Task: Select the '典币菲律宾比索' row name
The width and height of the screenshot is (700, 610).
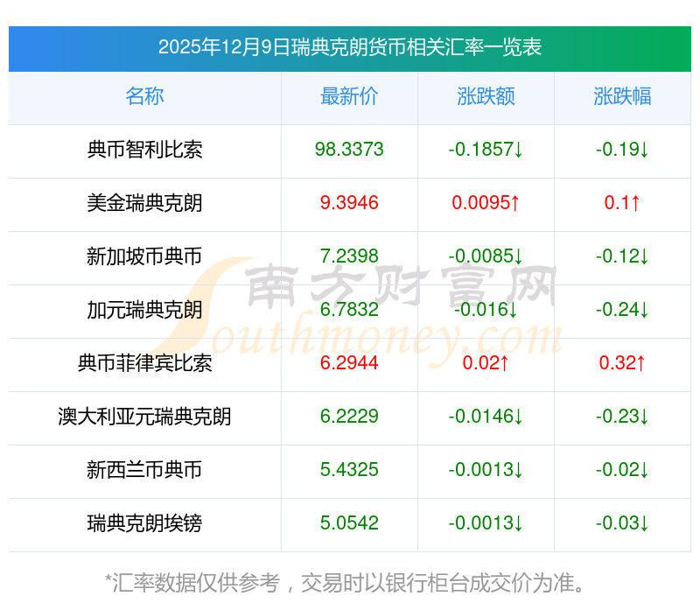Action: click(144, 363)
